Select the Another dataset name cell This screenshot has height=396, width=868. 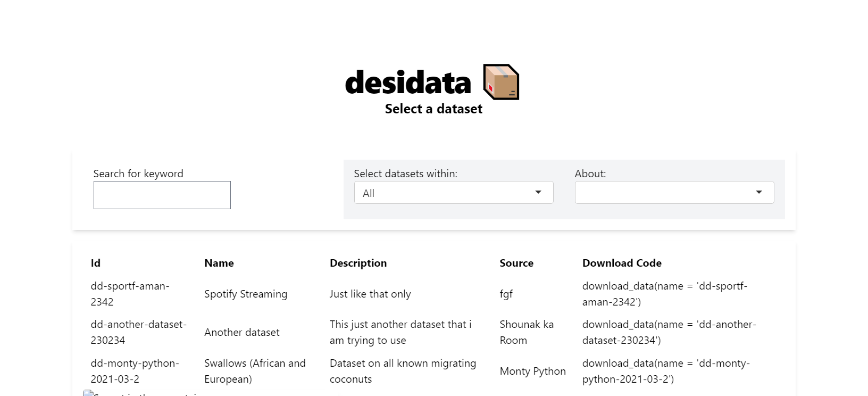click(x=242, y=332)
